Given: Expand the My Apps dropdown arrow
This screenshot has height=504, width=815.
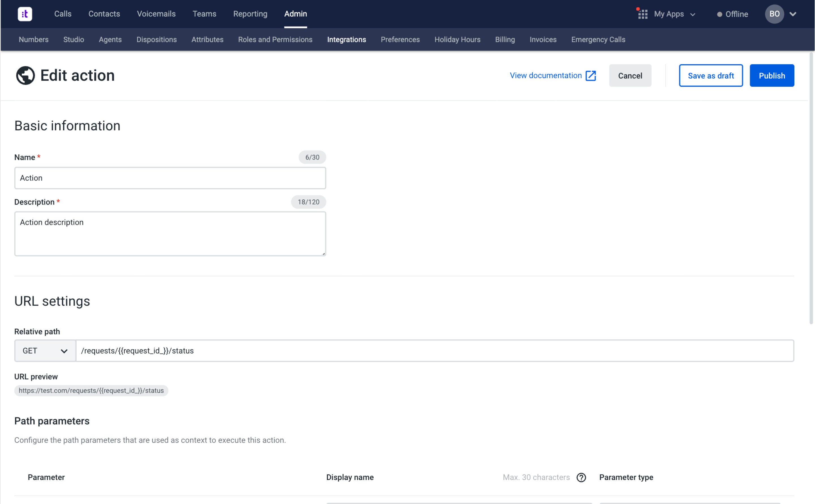Looking at the screenshot, I should [693, 14].
